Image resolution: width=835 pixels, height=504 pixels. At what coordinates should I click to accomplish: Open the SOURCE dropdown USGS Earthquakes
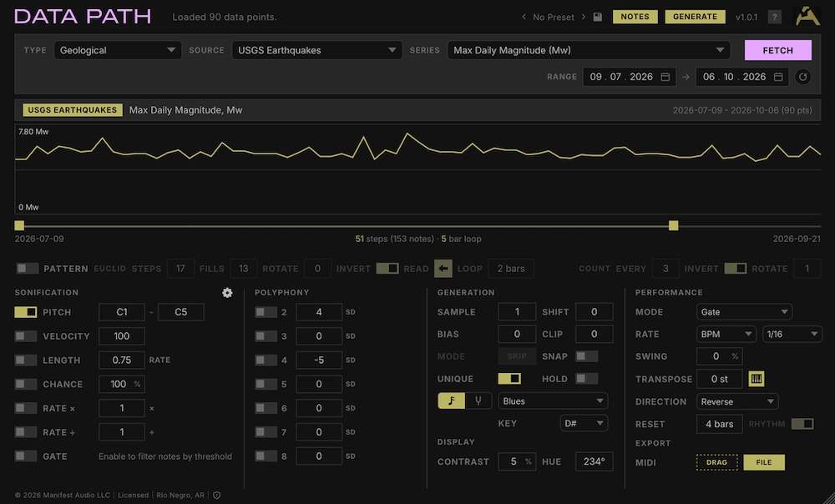coord(316,51)
